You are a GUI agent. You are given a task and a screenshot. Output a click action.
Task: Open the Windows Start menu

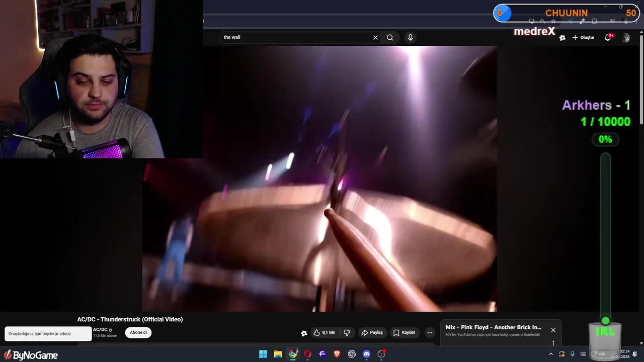click(x=263, y=354)
